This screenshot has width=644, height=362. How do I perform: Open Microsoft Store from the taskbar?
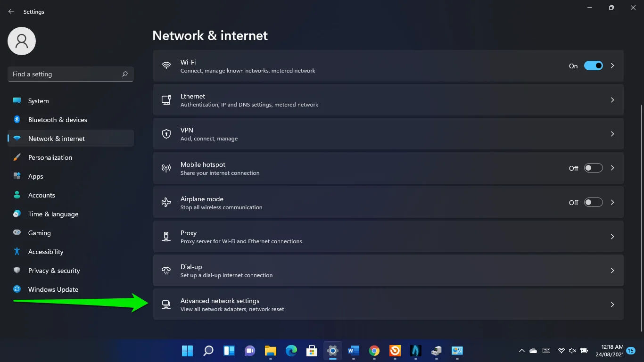click(x=312, y=351)
